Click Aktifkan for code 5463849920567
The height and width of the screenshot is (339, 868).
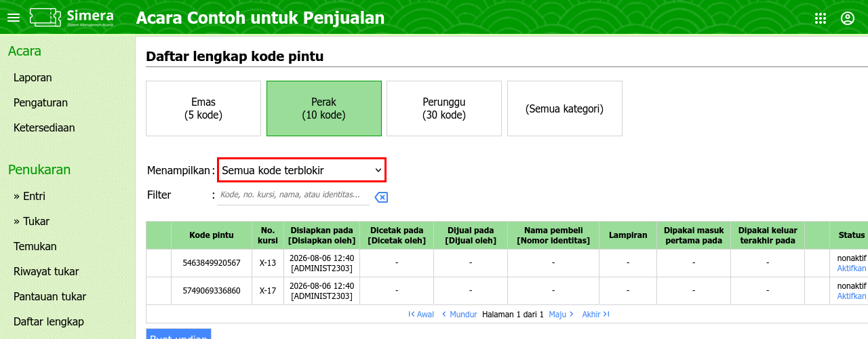[x=852, y=268]
